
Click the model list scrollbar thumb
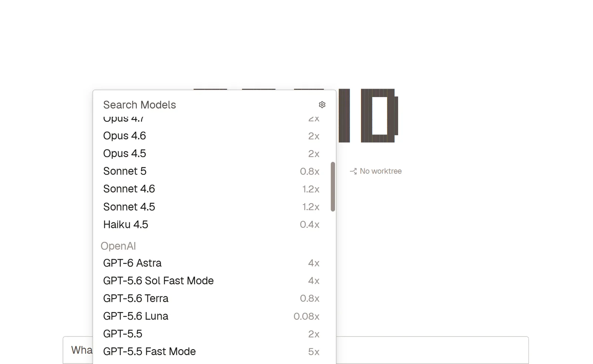333,187
